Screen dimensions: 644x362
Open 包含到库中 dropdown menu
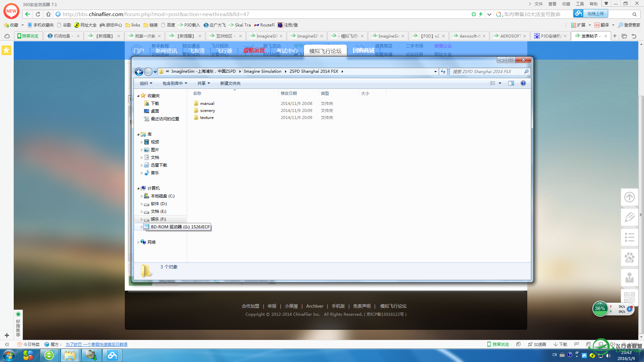pyautogui.click(x=175, y=83)
